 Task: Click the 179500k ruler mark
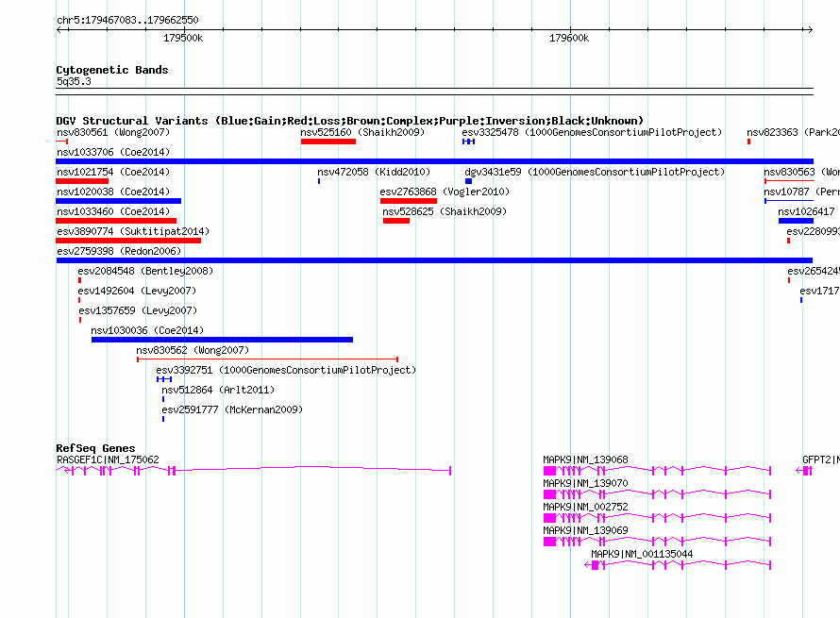click(183, 38)
